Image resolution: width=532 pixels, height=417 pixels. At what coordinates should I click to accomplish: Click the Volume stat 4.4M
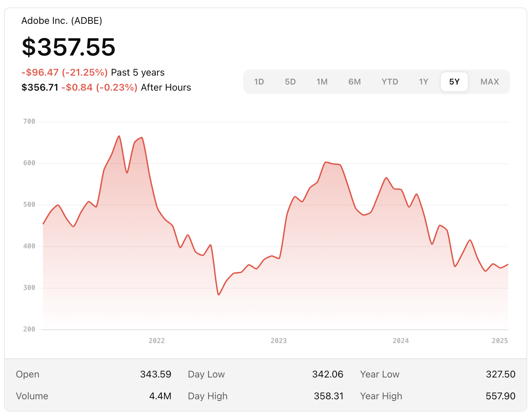[160, 396]
